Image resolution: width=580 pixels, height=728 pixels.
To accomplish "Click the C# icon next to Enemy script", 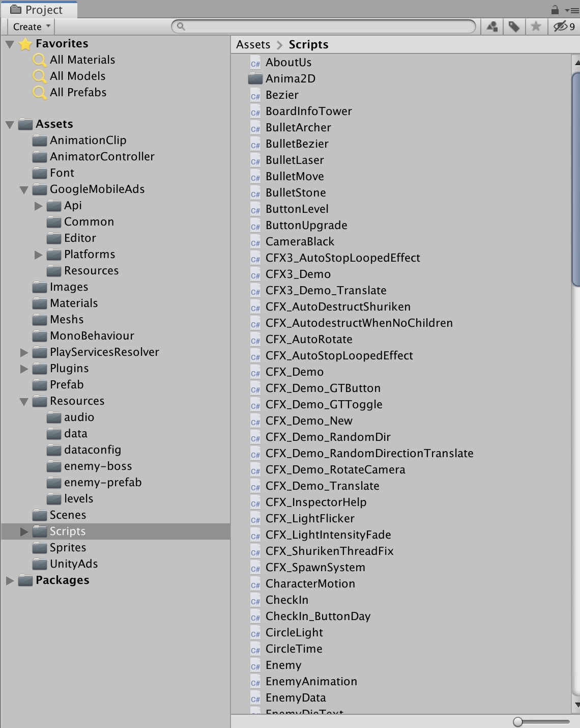I will pyautogui.click(x=255, y=666).
